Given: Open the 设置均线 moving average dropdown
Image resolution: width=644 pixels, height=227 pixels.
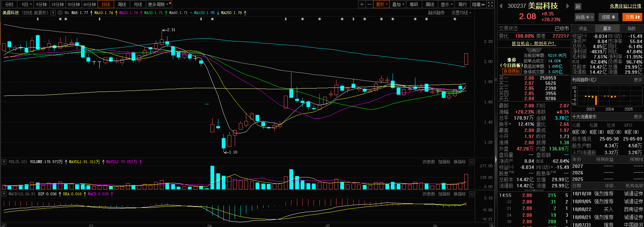Looking at the screenshot, I should [461, 13].
